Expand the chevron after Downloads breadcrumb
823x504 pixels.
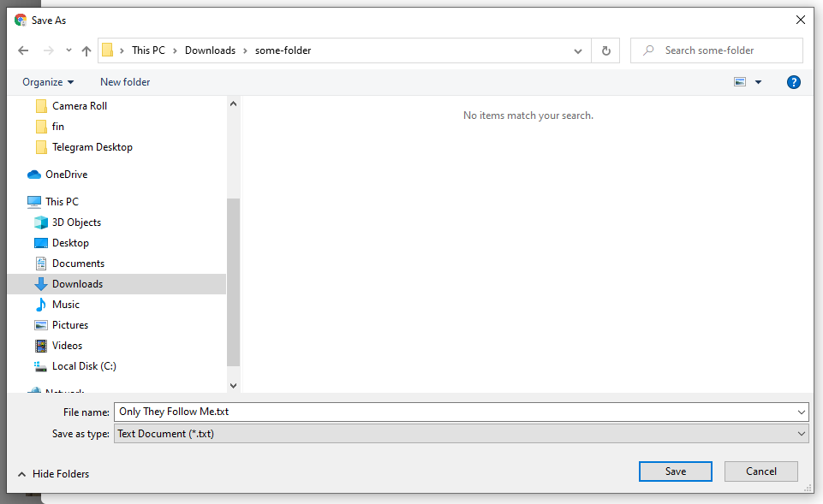[245, 50]
